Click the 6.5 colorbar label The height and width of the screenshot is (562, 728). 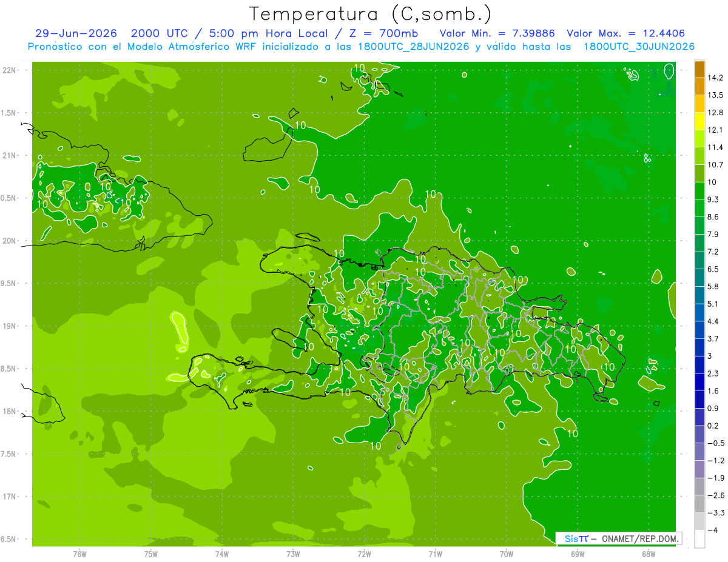coord(713,269)
